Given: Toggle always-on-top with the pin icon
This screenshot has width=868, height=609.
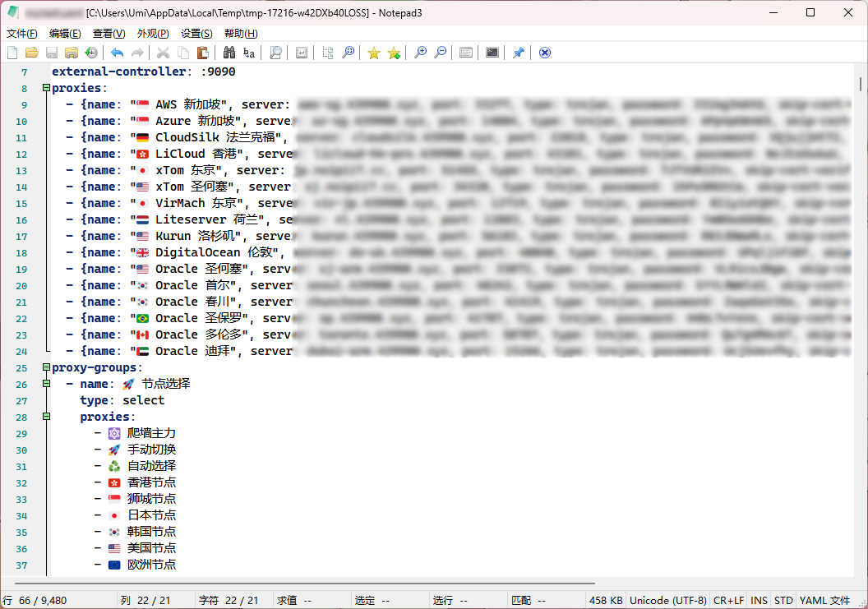Looking at the screenshot, I should pos(518,53).
